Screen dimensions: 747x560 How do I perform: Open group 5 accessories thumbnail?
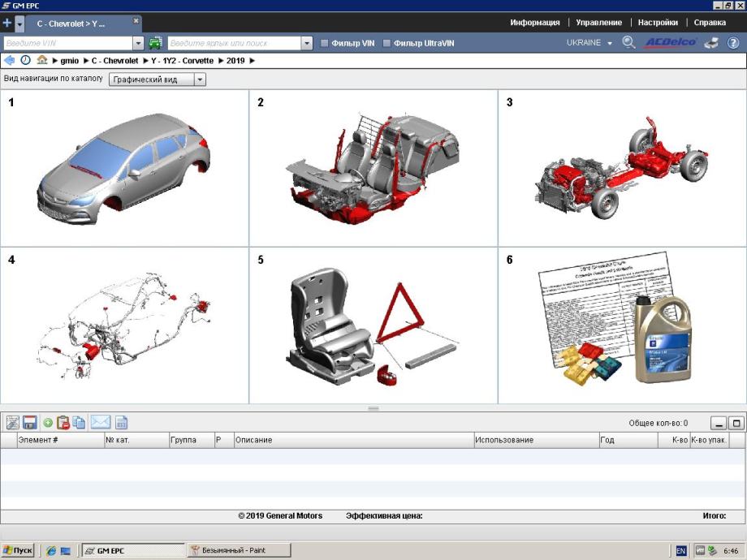coord(373,325)
